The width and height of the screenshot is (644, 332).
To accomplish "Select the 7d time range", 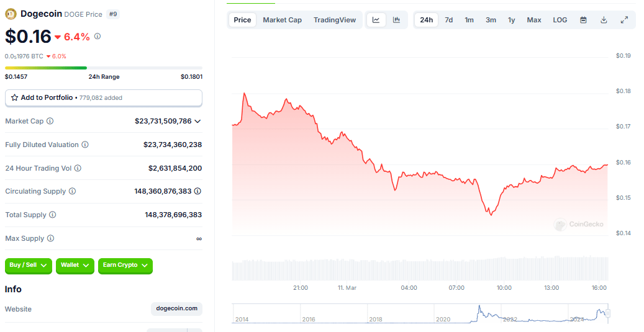I will tap(448, 20).
